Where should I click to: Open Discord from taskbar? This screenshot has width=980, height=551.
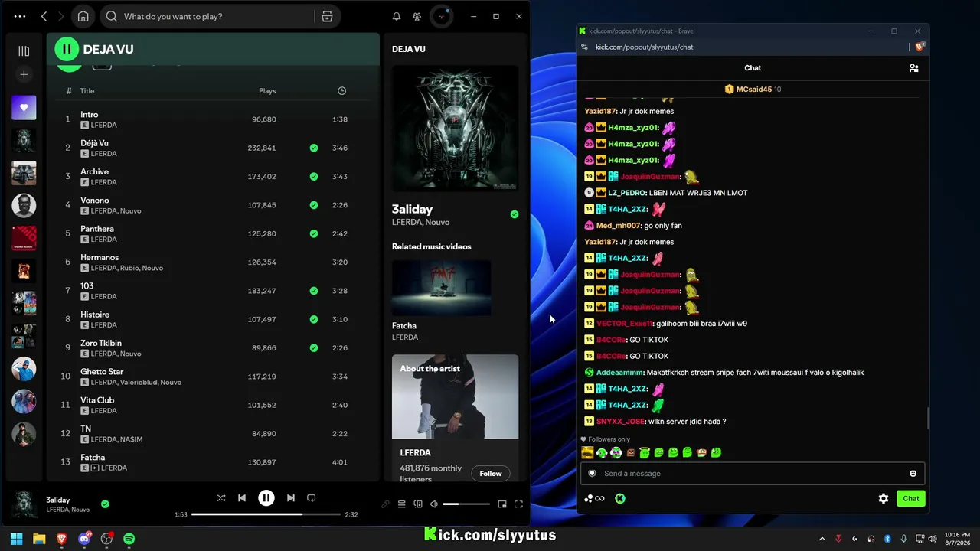point(84,539)
